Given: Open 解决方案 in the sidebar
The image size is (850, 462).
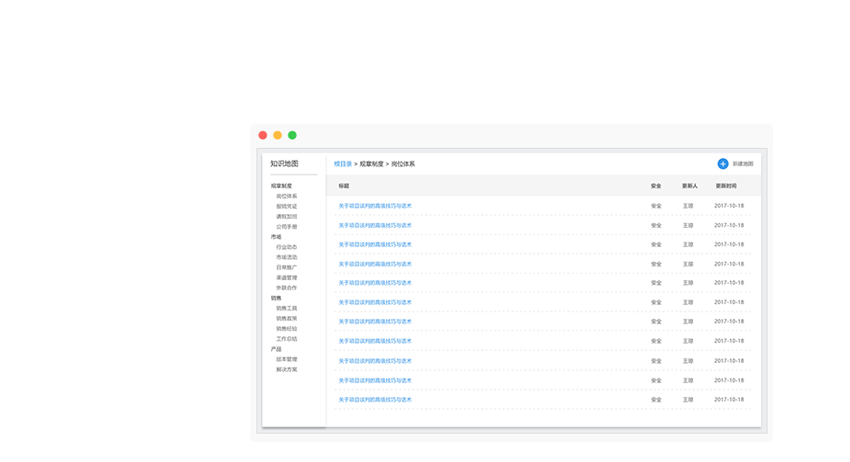Looking at the screenshot, I should tap(286, 370).
